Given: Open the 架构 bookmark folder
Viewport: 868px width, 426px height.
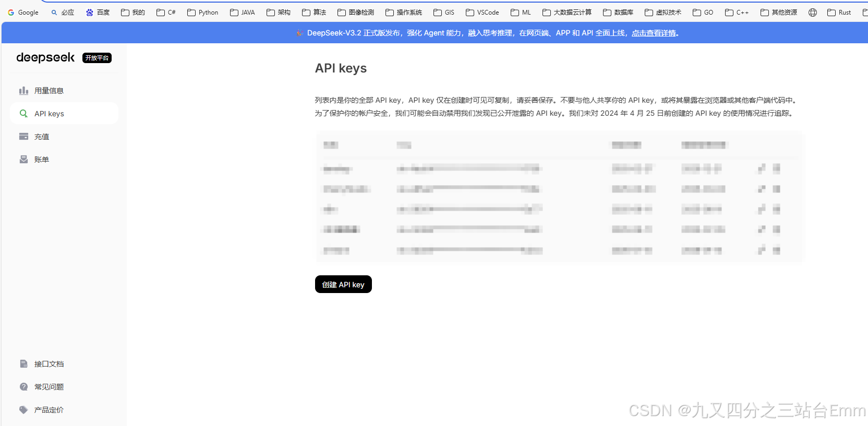Looking at the screenshot, I should (x=279, y=13).
